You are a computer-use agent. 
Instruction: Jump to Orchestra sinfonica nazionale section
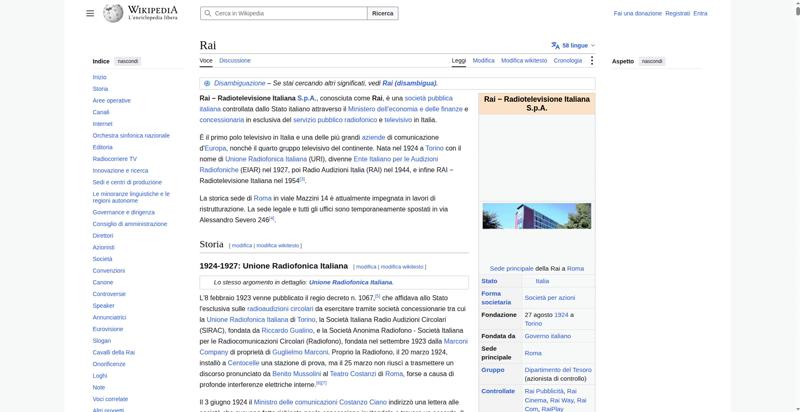coord(131,136)
